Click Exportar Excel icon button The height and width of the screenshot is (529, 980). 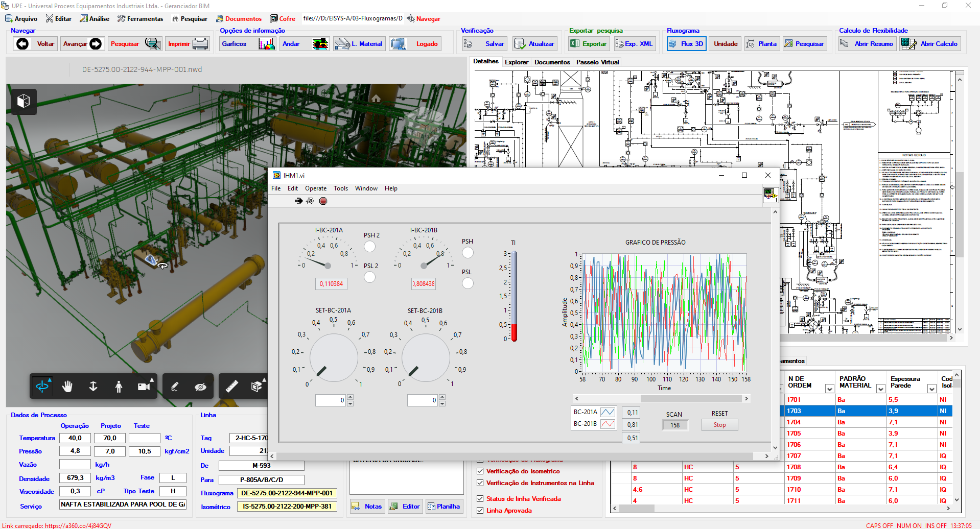point(575,44)
